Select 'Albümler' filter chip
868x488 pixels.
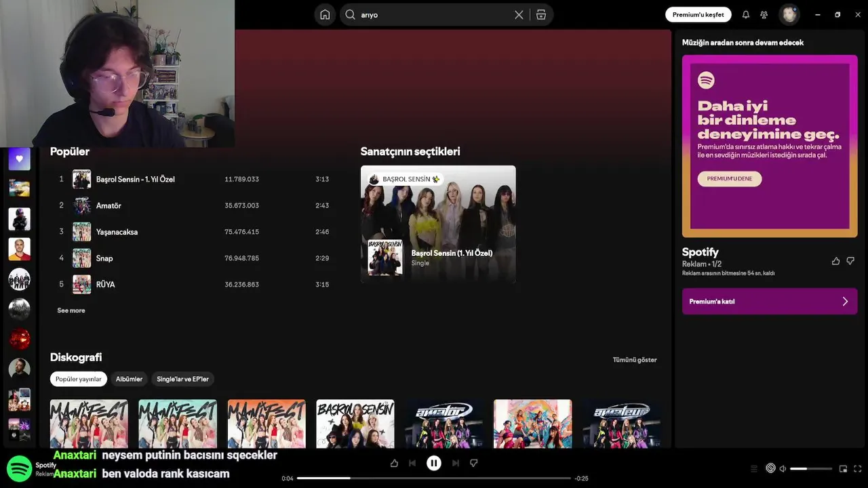pos(129,379)
